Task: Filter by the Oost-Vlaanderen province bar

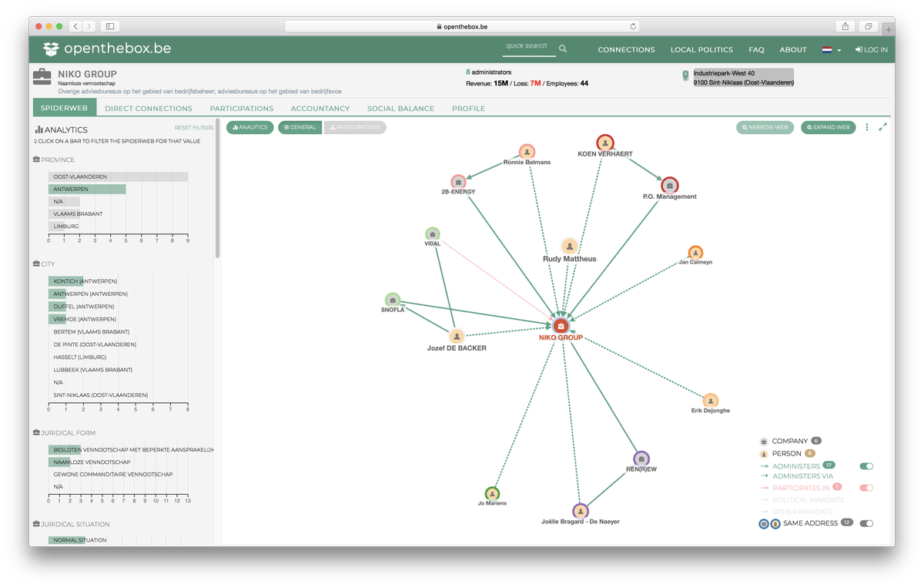Action: (x=118, y=176)
